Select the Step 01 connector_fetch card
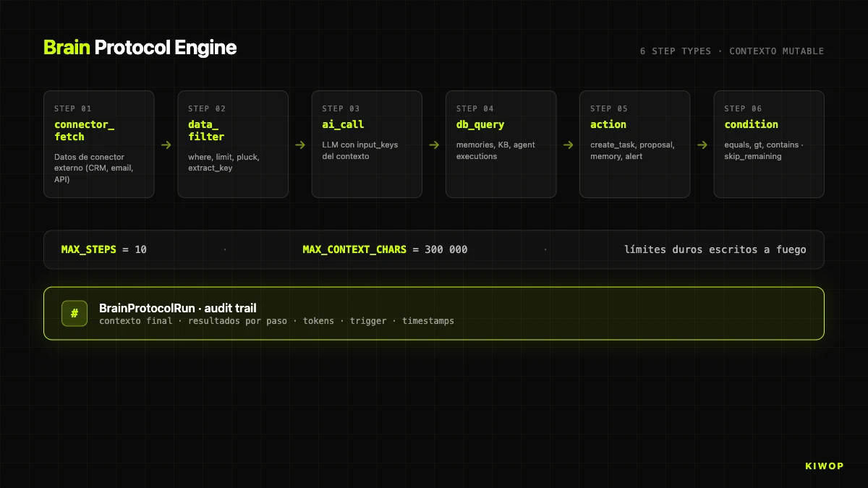The height and width of the screenshot is (488, 868). pyautogui.click(x=99, y=144)
